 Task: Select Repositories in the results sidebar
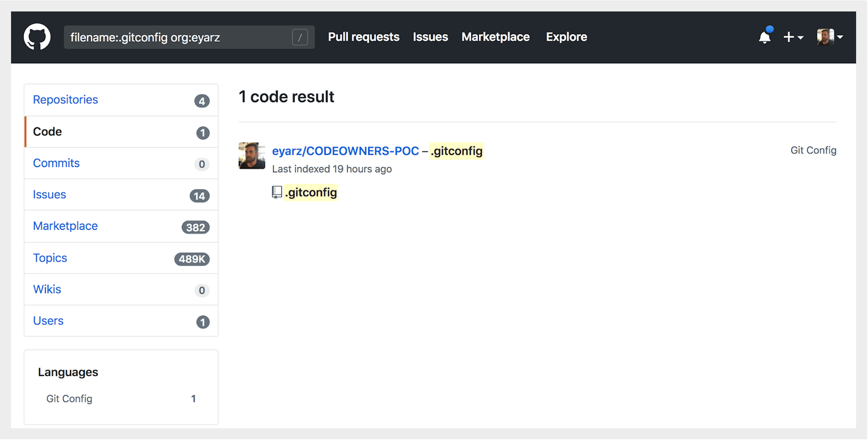(121, 100)
